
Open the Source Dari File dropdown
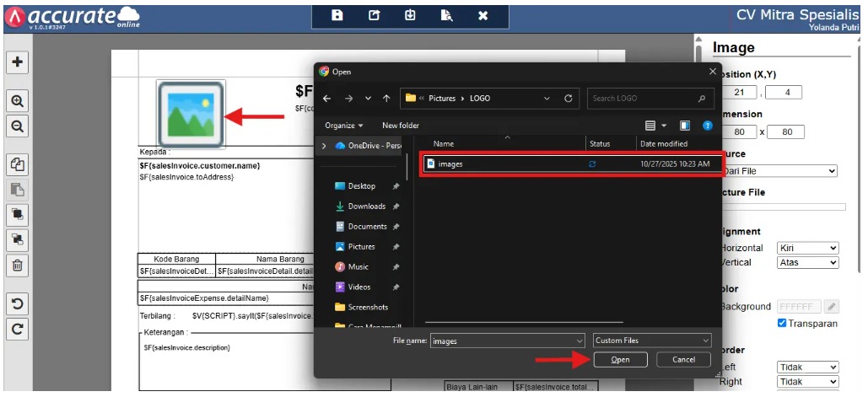pyautogui.click(x=780, y=171)
